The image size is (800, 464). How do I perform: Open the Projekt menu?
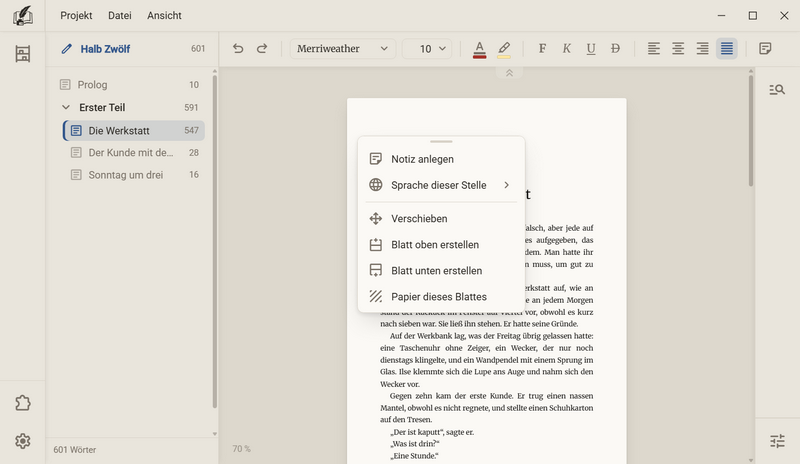[76, 15]
